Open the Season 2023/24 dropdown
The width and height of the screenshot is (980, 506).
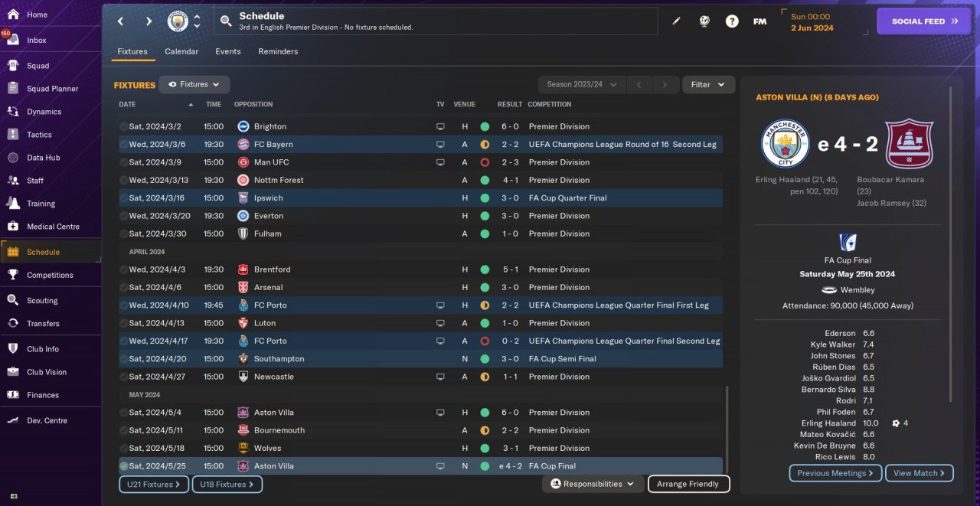(x=582, y=84)
